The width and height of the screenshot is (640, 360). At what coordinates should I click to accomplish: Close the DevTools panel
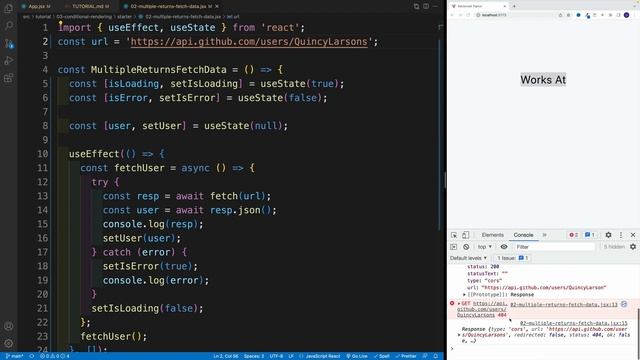point(633,235)
